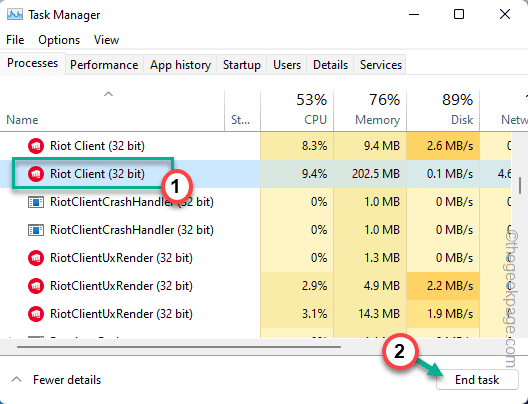This screenshot has height=404, width=528.
Task: Click the Task Manager app icon in title bar
Action: click(x=15, y=14)
